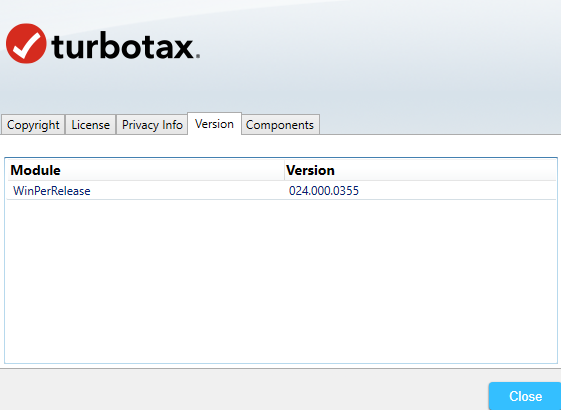Open the Copyright tab
This screenshot has height=410, width=561.
(33, 125)
